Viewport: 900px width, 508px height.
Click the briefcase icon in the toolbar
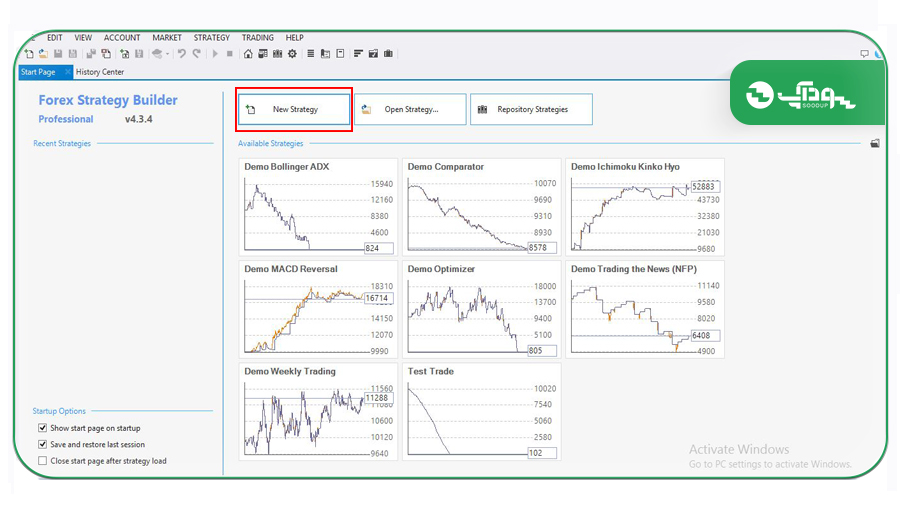point(389,54)
